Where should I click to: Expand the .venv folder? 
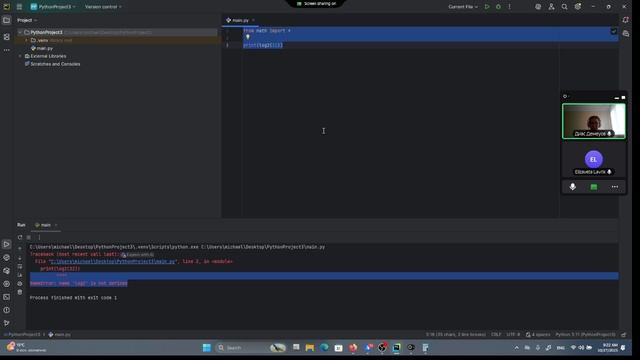(x=27, y=40)
